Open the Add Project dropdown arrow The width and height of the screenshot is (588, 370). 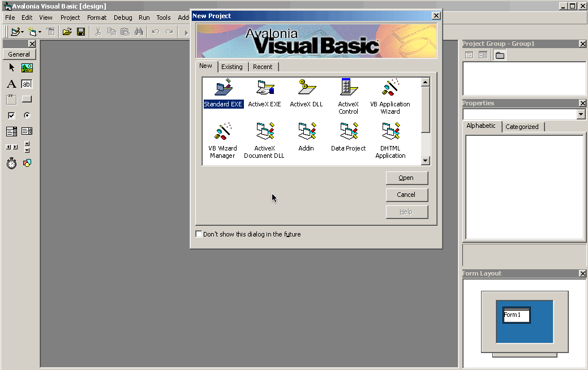(x=22, y=31)
